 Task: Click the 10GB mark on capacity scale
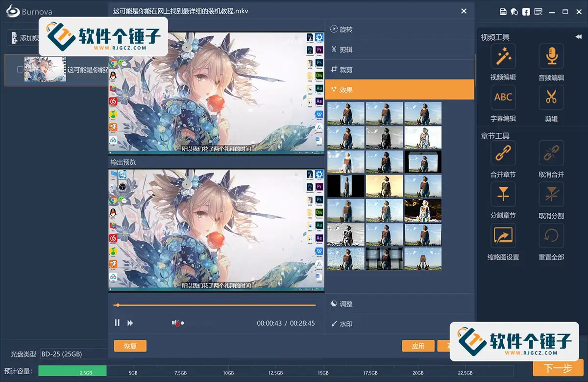227,373
